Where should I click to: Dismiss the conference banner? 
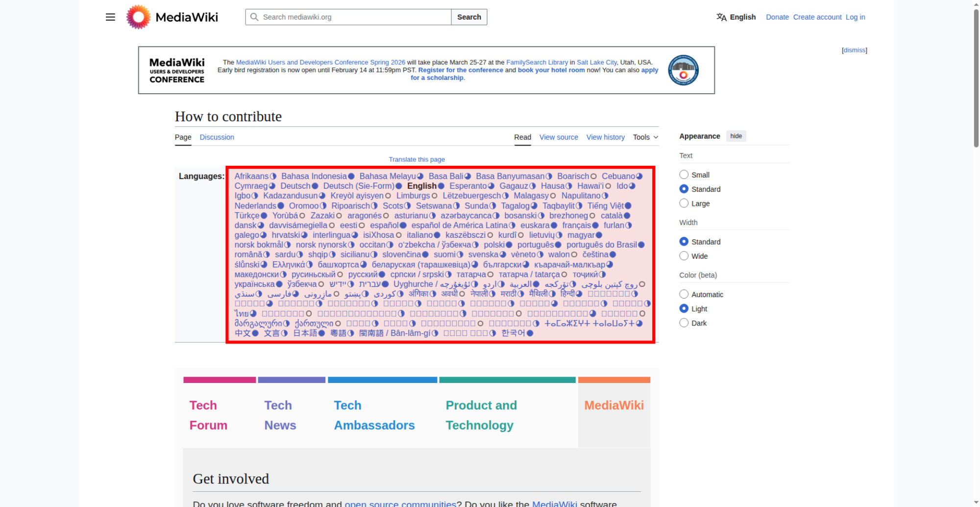[854, 50]
